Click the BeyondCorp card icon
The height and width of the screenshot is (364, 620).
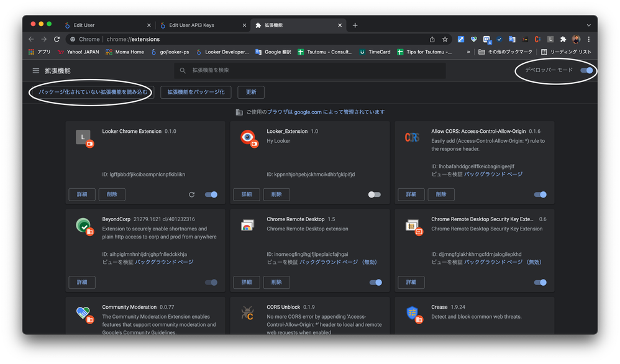84,226
